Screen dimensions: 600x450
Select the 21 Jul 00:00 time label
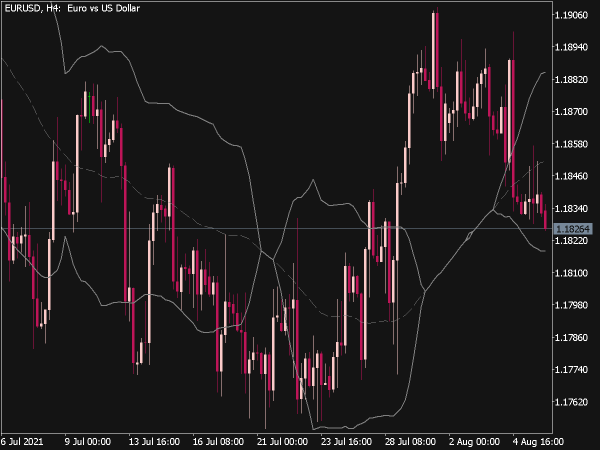tap(282, 442)
